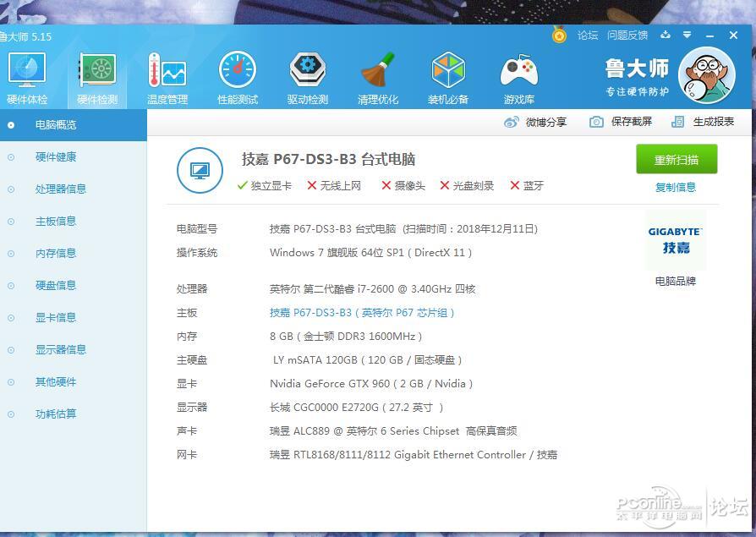Minimize the 鲁大师 window

tap(709, 36)
